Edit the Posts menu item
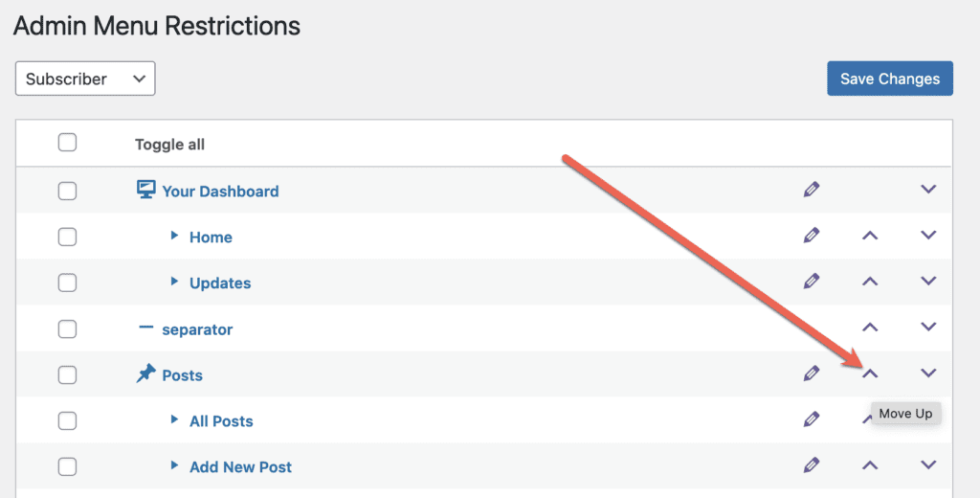The height and width of the screenshot is (498, 980). [812, 373]
